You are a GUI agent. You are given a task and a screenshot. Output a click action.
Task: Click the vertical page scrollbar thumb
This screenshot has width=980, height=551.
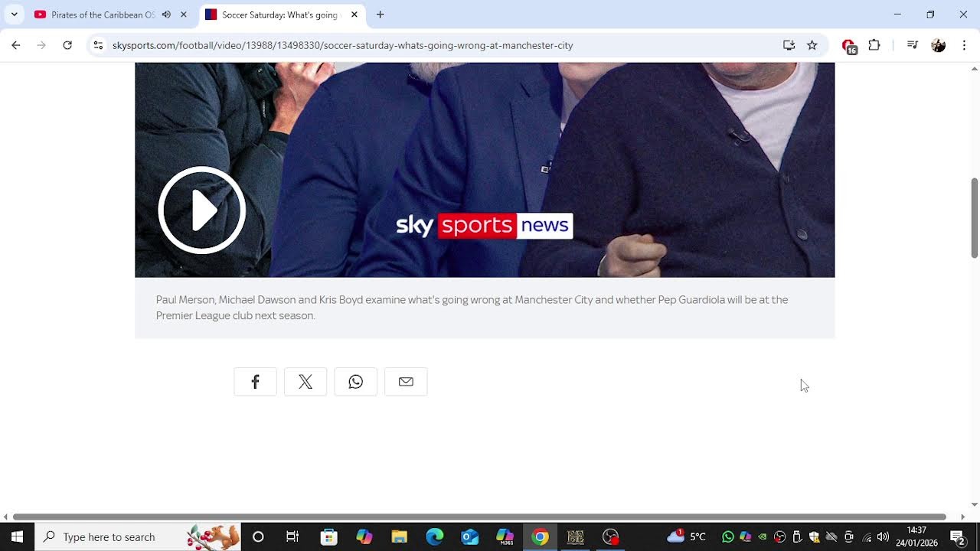click(x=975, y=218)
